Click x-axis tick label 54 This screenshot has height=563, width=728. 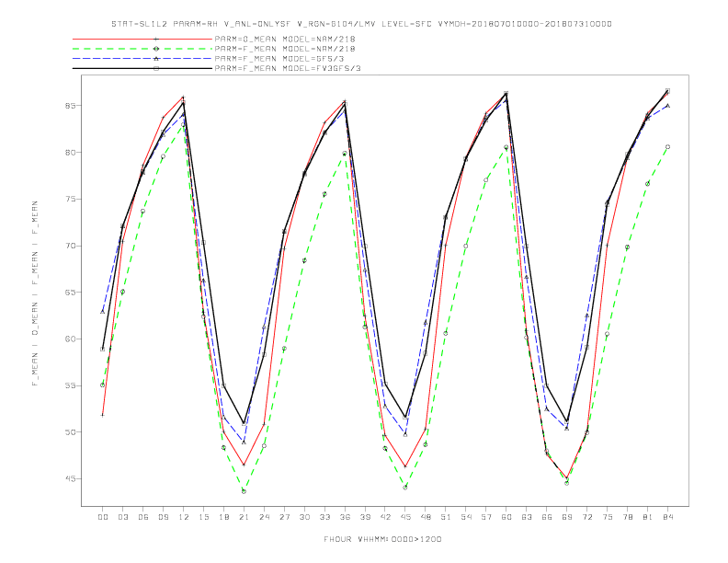click(466, 517)
